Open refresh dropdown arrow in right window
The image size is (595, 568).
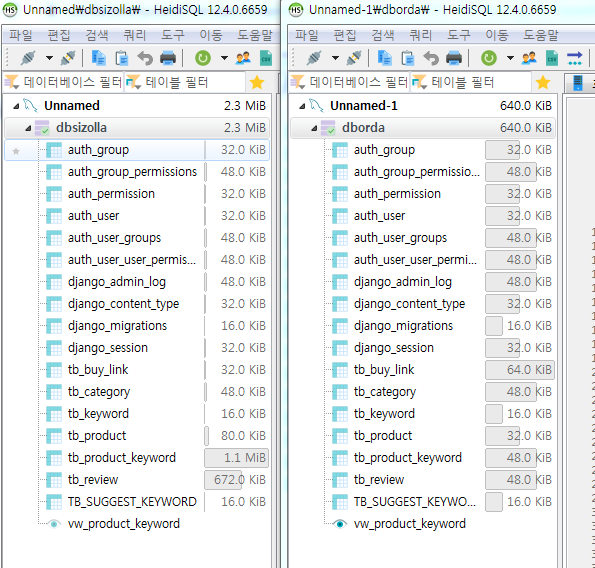510,58
